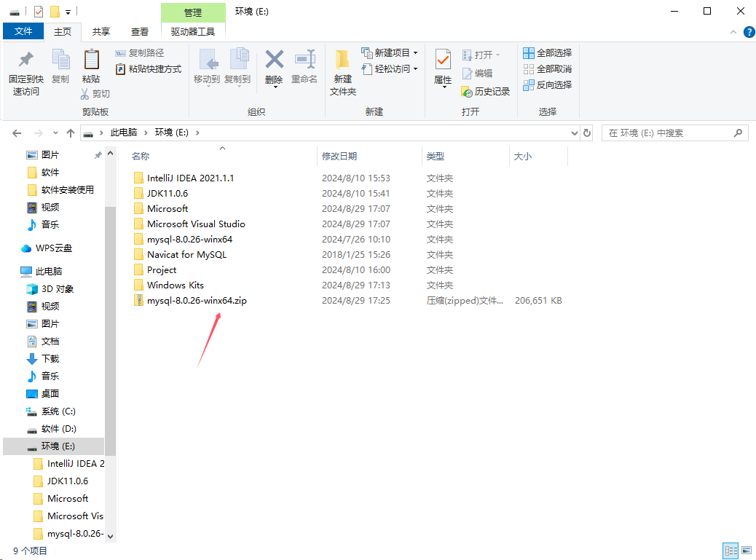
Task: Click chevron after 环境 (E:) in address bar
Action: point(197,133)
